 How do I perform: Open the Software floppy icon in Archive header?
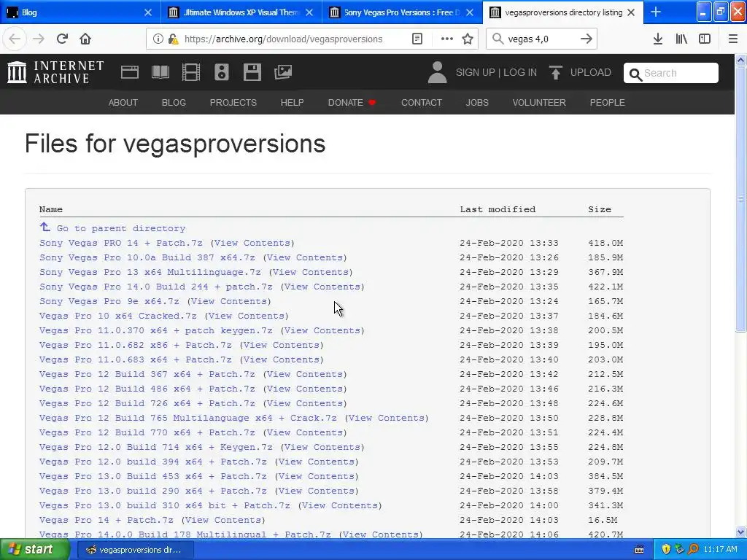[x=252, y=72]
